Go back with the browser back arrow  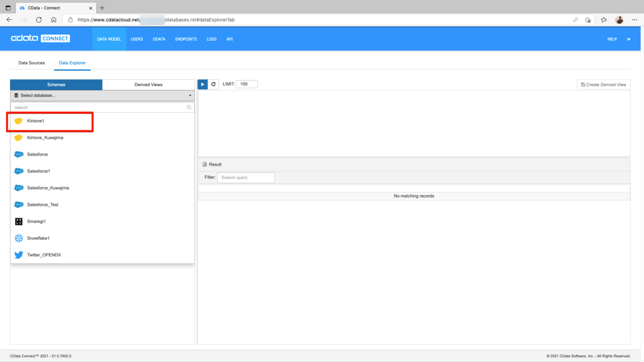(x=9, y=20)
